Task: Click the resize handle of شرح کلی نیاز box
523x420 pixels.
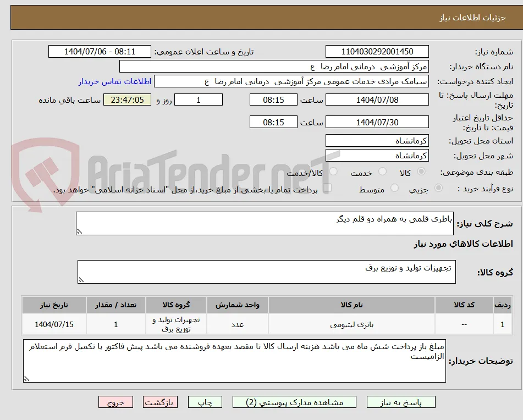Action: click(79, 231)
